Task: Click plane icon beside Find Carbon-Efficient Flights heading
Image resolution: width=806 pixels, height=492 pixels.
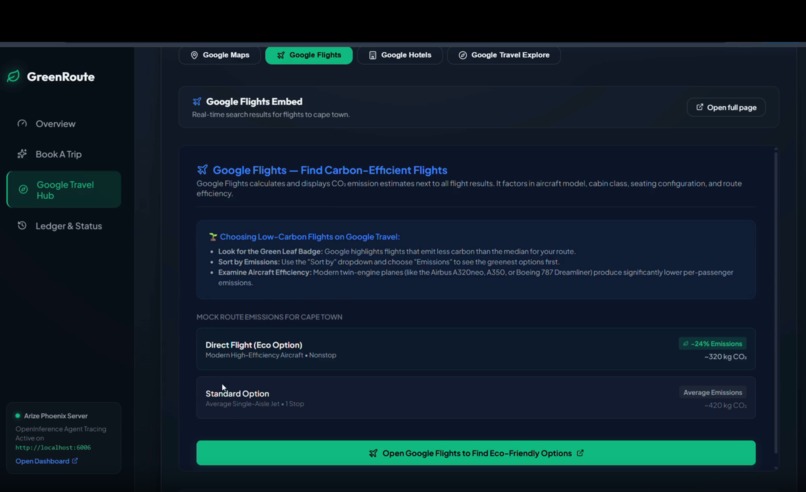Action: tap(203, 169)
